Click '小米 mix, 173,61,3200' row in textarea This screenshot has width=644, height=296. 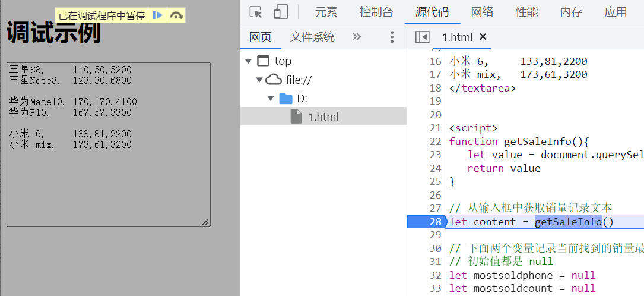point(70,144)
